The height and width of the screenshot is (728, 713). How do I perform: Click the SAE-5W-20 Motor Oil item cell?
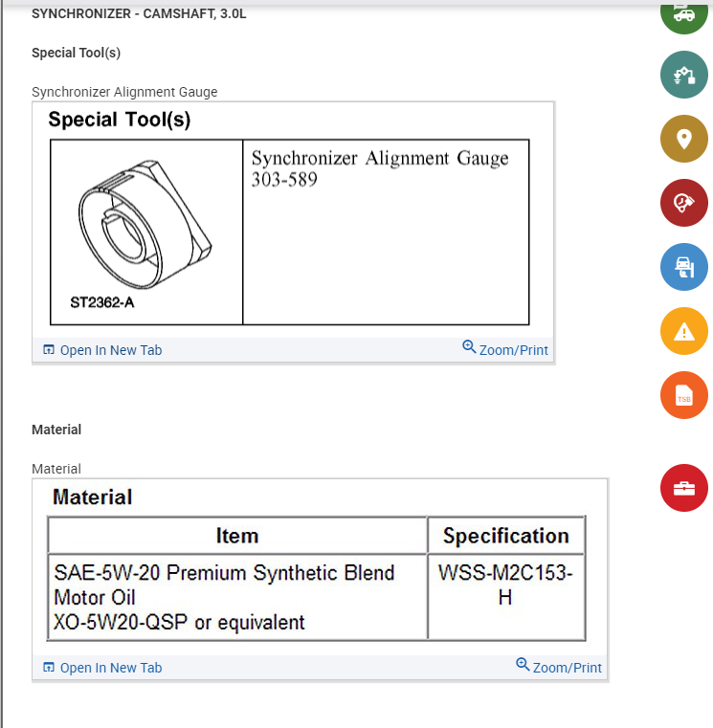tap(225, 597)
